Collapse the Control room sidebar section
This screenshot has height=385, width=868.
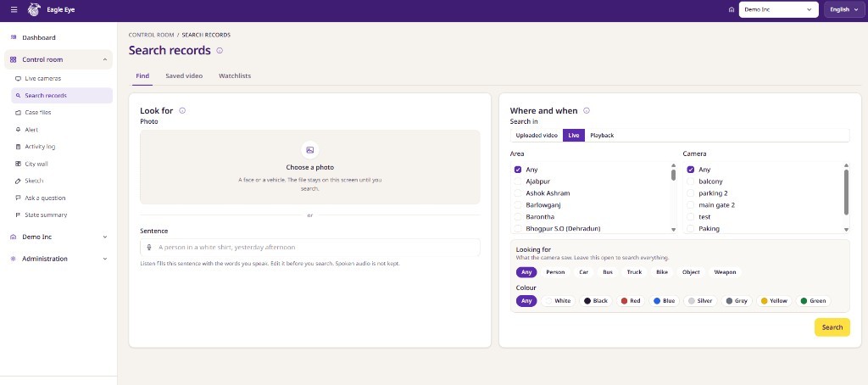(105, 59)
